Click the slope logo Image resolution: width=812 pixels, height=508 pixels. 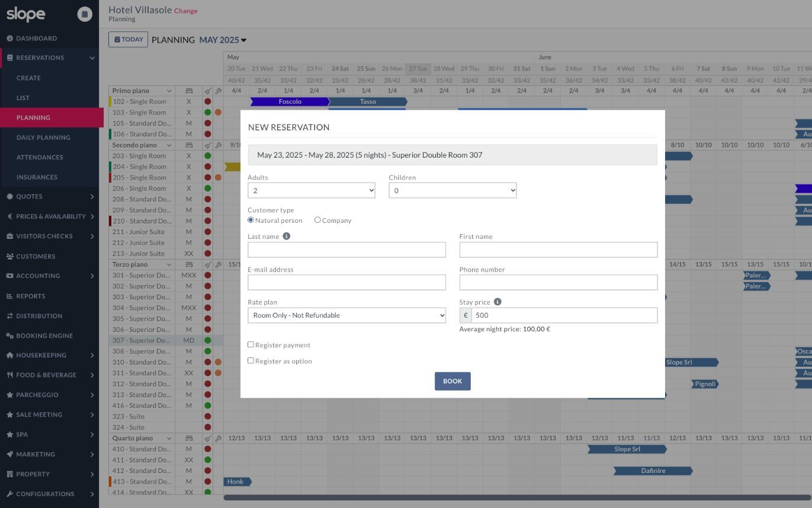[25, 14]
